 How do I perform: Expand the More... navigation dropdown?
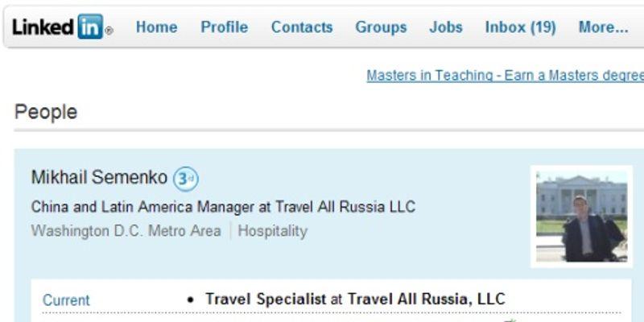coord(603,27)
